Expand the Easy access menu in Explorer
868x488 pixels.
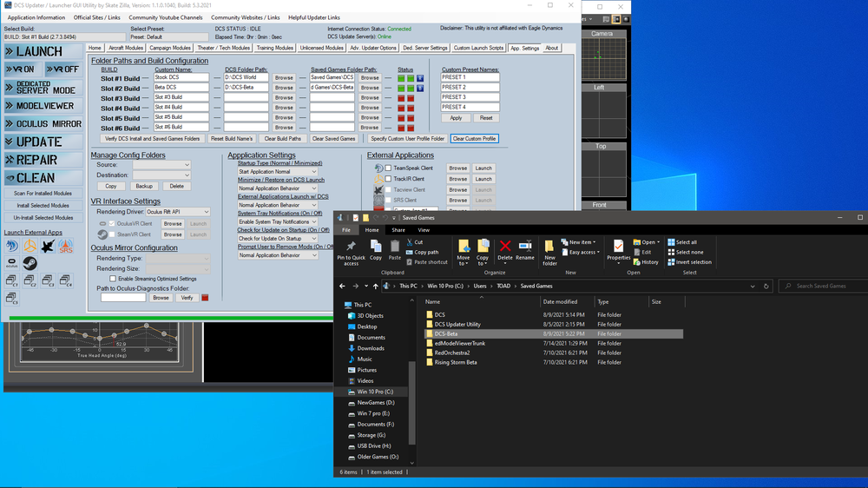point(581,252)
